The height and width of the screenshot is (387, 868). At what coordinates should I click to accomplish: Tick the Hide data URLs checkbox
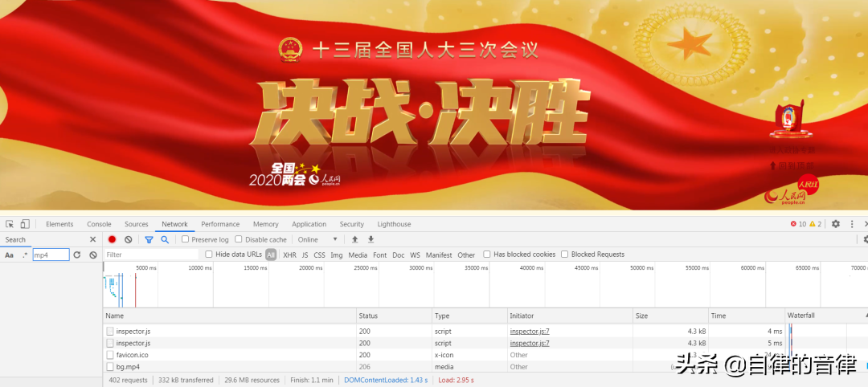pyautogui.click(x=209, y=255)
